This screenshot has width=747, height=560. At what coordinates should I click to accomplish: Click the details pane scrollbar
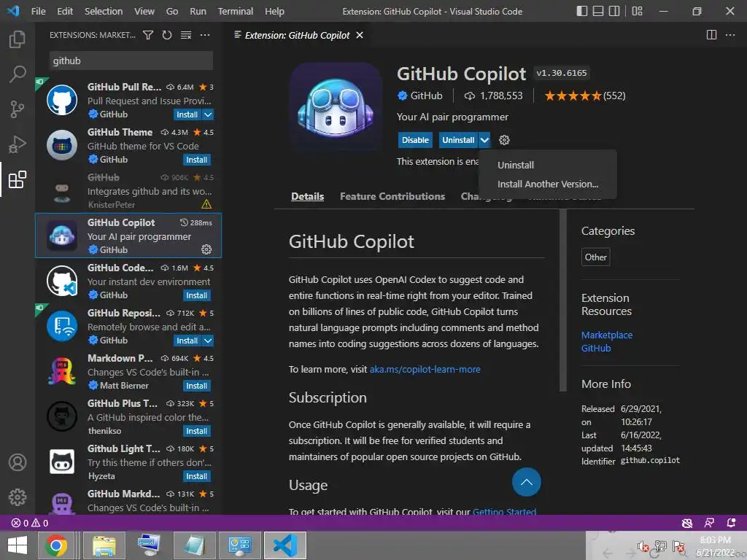(563, 300)
